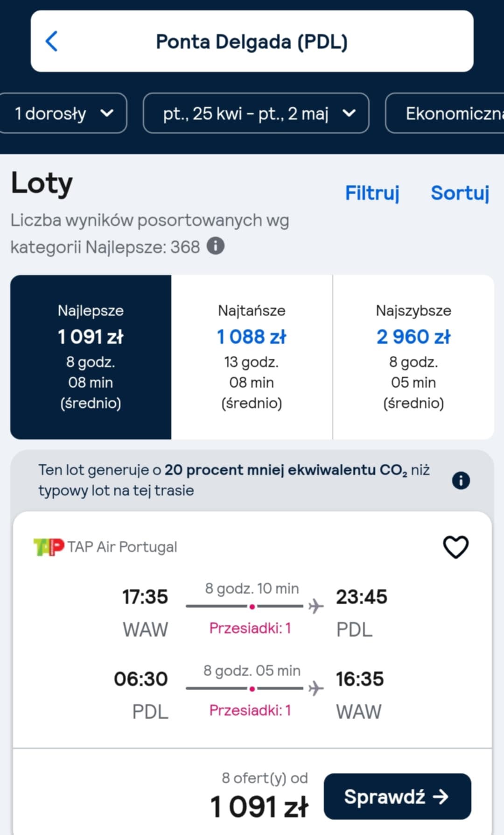Open the Filtruj link

[x=372, y=193]
